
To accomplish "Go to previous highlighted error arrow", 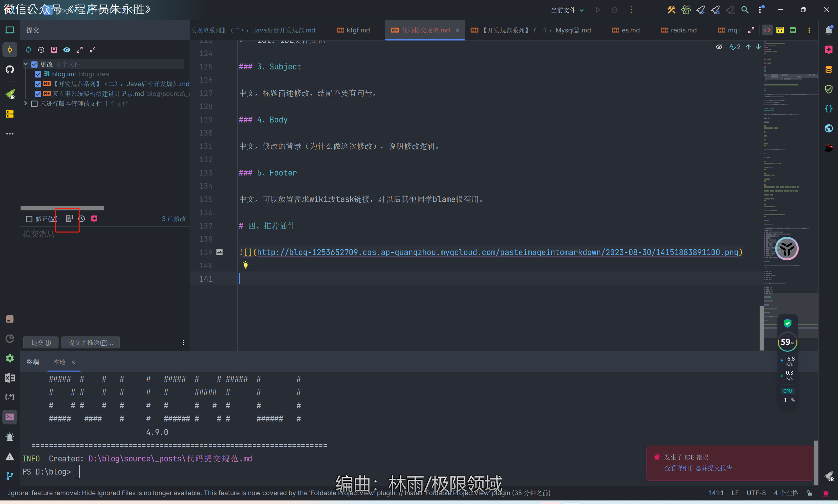I will [748, 47].
